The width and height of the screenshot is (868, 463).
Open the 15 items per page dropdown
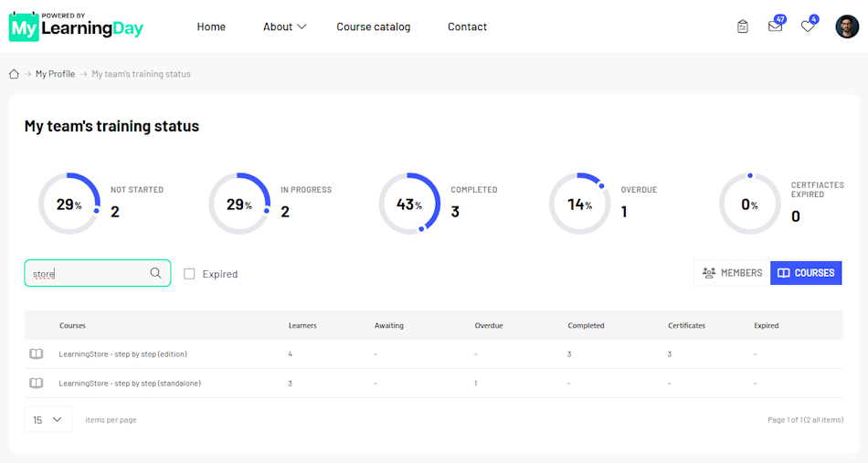click(48, 420)
